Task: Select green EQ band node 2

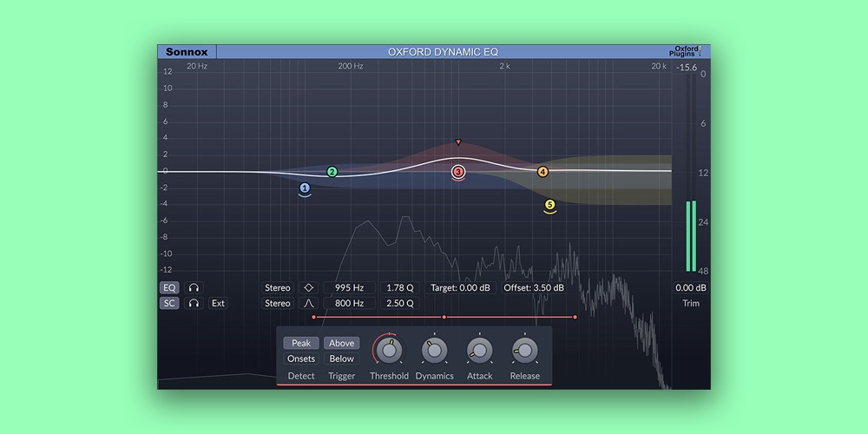Action: coord(332,172)
